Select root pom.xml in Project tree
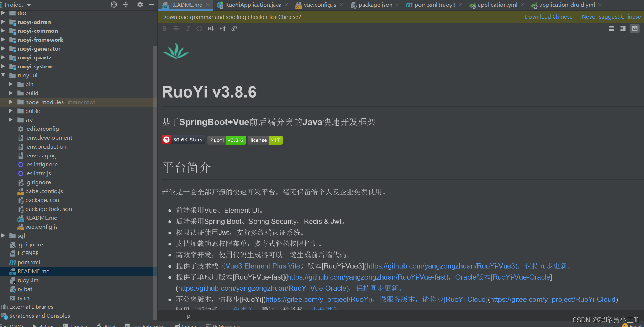 pyautogui.click(x=28, y=262)
